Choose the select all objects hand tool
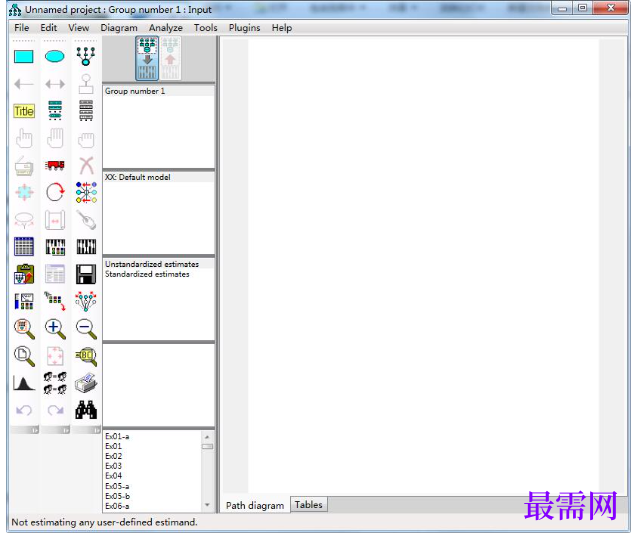Viewport: 636px width, 537px height. click(x=55, y=138)
